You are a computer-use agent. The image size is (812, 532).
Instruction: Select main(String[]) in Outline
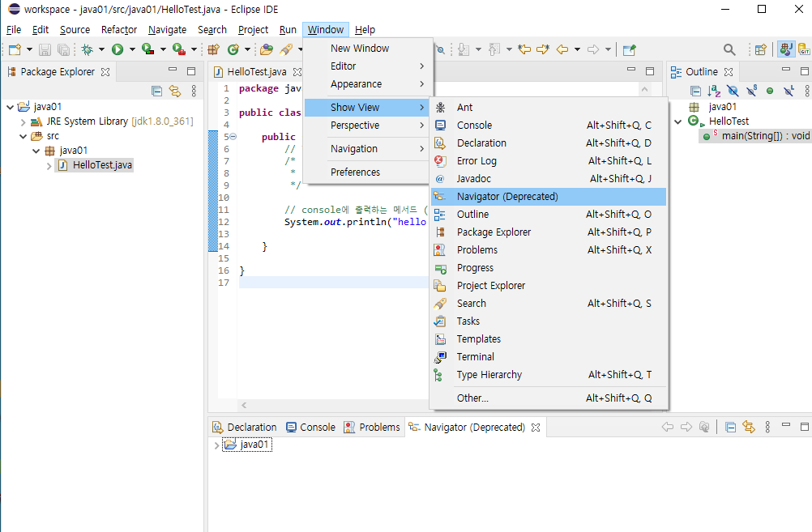pyautogui.click(x=755, y=136)
